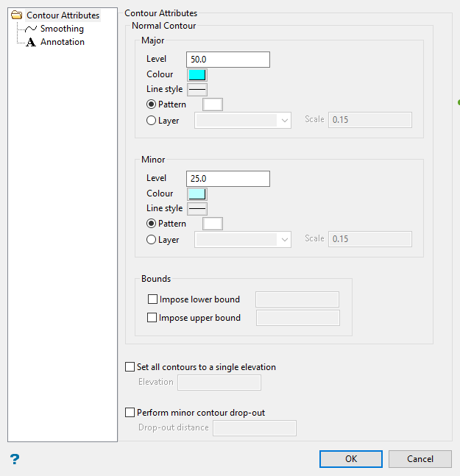The width and height of the screenshot is (460, 476).
Task: Click the Major Pattern swatch box
Action: pyautogui.click(x=213, y=104)
